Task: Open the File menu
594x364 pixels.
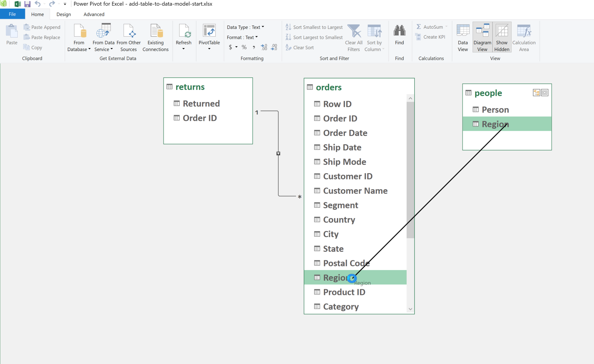Action: 12,14
